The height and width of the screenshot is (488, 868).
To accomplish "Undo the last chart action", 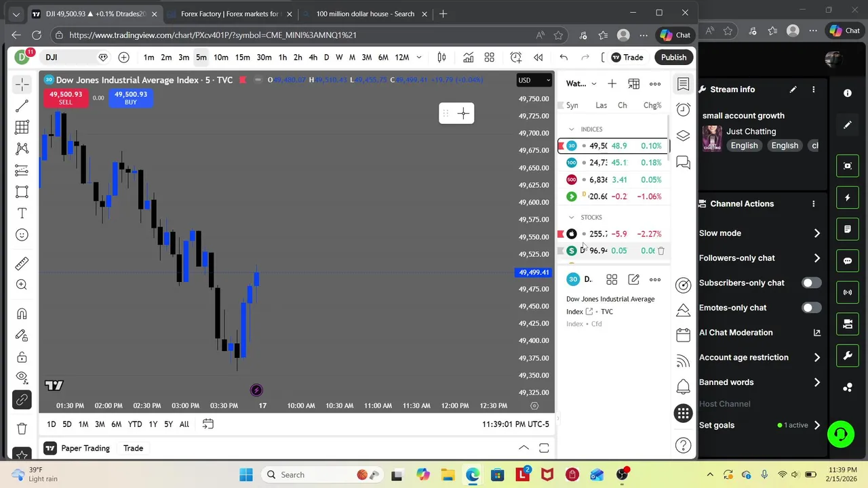I will (564, 58).
